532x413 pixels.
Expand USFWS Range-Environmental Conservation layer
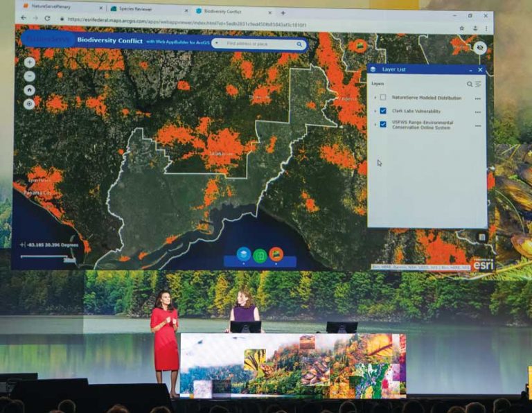tap(375, 125)
